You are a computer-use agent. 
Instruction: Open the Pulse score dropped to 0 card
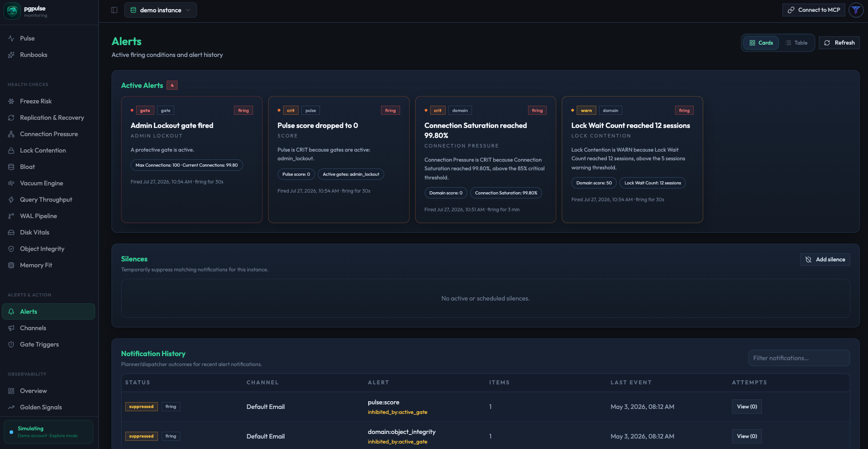(x=339, y=159)
